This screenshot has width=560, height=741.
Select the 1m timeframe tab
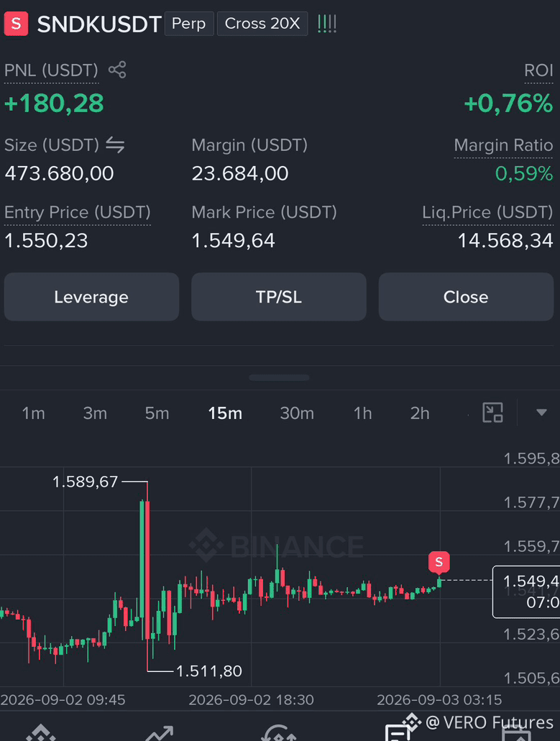click(x=34, y=413)
